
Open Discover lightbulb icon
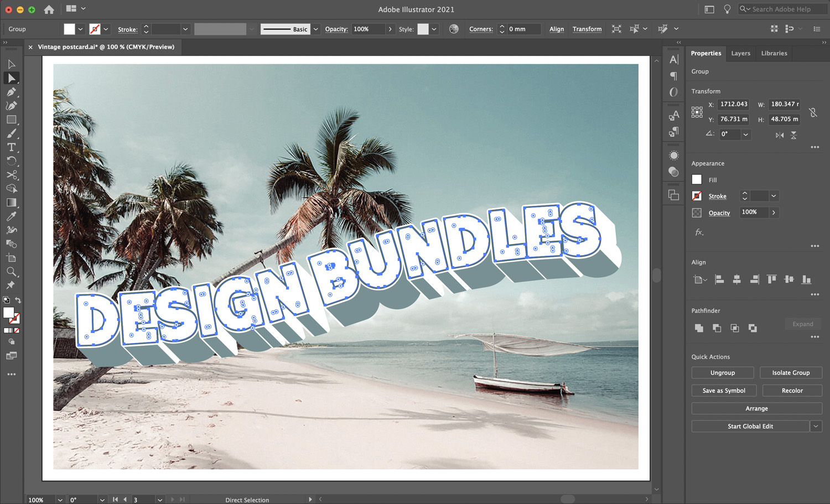[727, 9]
